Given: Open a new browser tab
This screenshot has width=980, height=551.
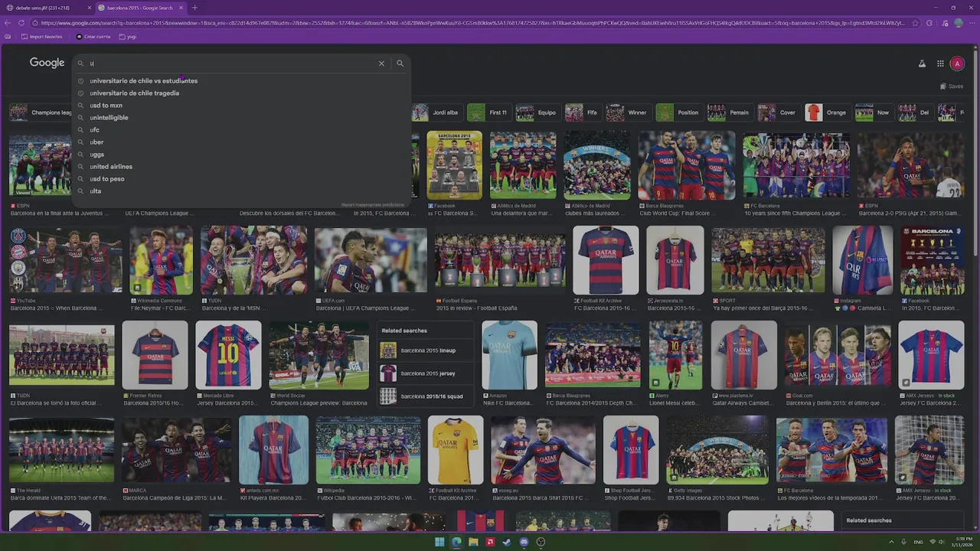Looking at the screenshot, I should (x=194, y=8).
